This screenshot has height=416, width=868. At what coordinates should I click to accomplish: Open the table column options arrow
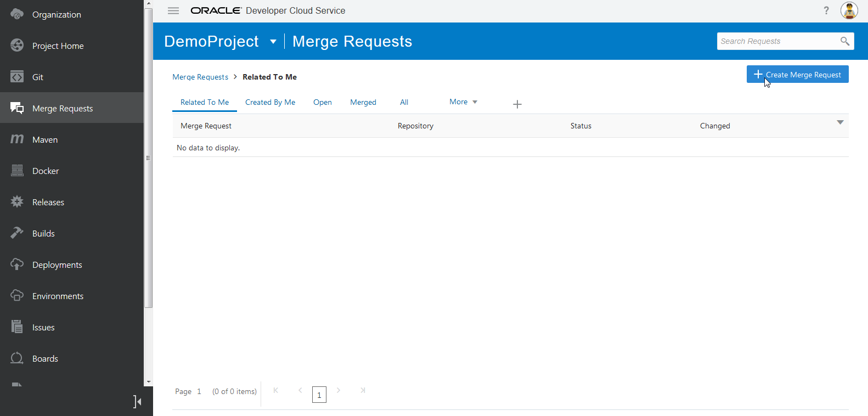click(x=840, y=122)
